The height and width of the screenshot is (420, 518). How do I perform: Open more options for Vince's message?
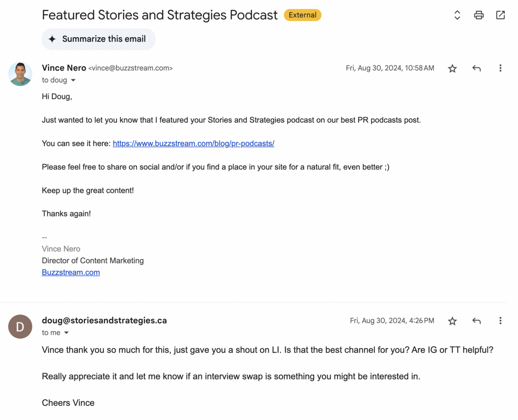[x=500, y=68]
